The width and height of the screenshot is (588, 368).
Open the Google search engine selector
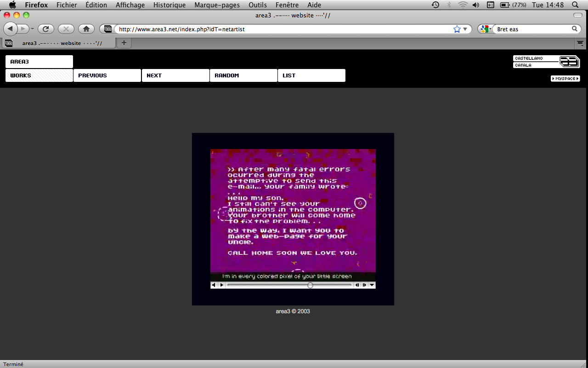[x=486, y=29]
